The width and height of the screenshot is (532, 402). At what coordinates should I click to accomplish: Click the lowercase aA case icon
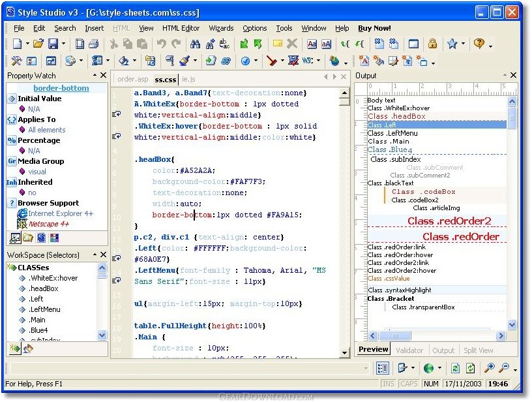tap(326, 44)
